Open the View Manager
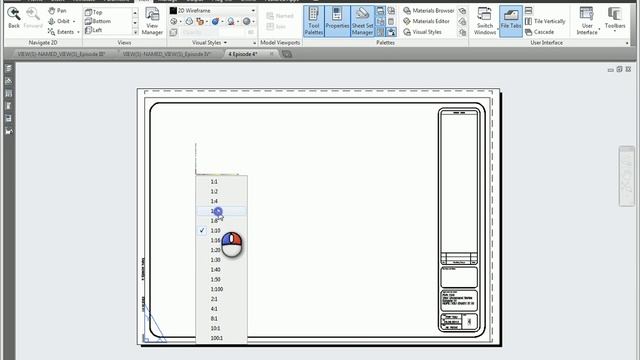This screenshot has width=640, height=360. click(x=152, y=21)
